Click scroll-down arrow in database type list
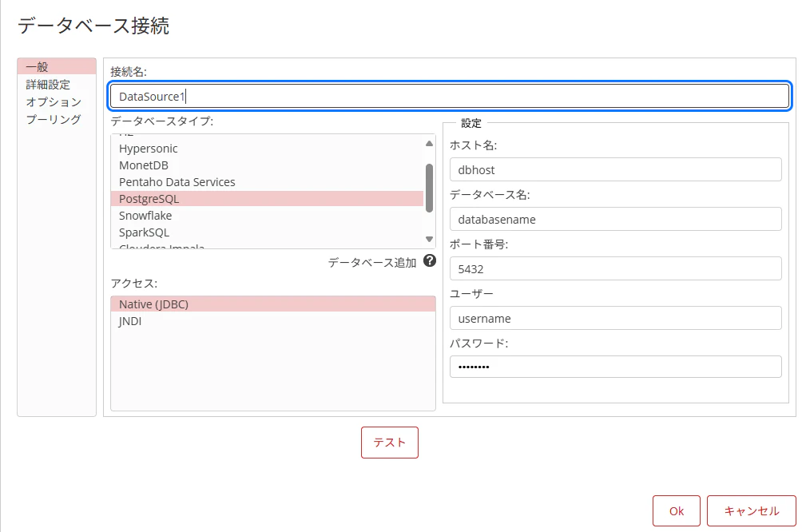Image resolution: width=802 pixels, height=532 pixels. coord(429,239)
